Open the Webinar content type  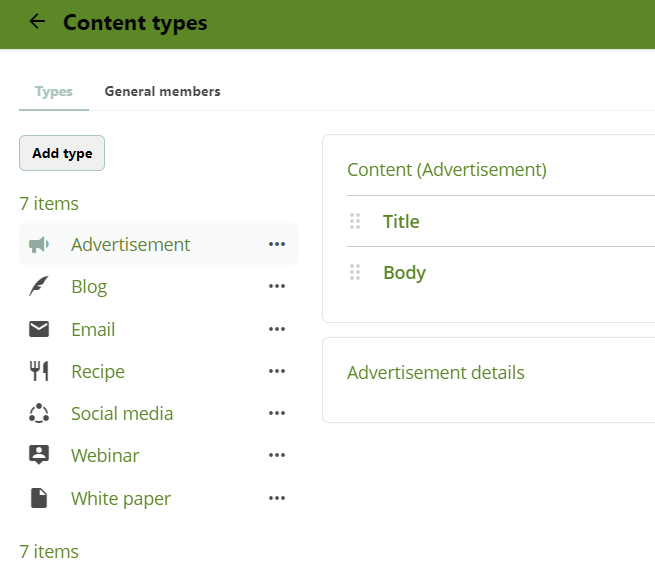click(105, 456)
